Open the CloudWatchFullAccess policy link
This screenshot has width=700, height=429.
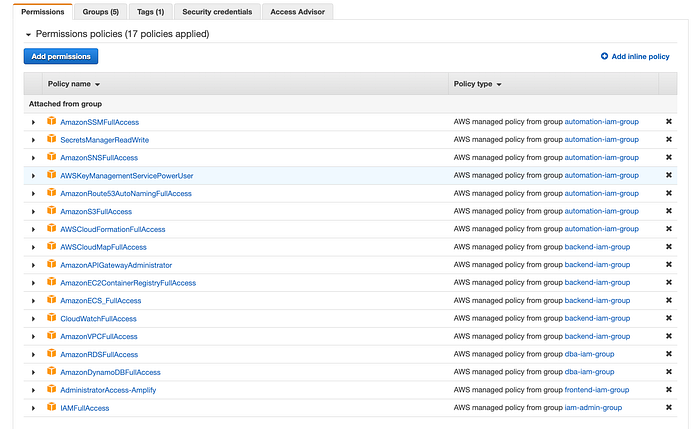tap(98, 319)
